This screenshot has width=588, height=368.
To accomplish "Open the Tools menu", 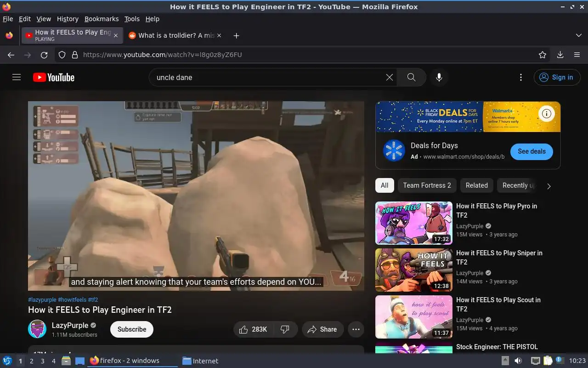I will pyautogui.click(x=132, y=19).
